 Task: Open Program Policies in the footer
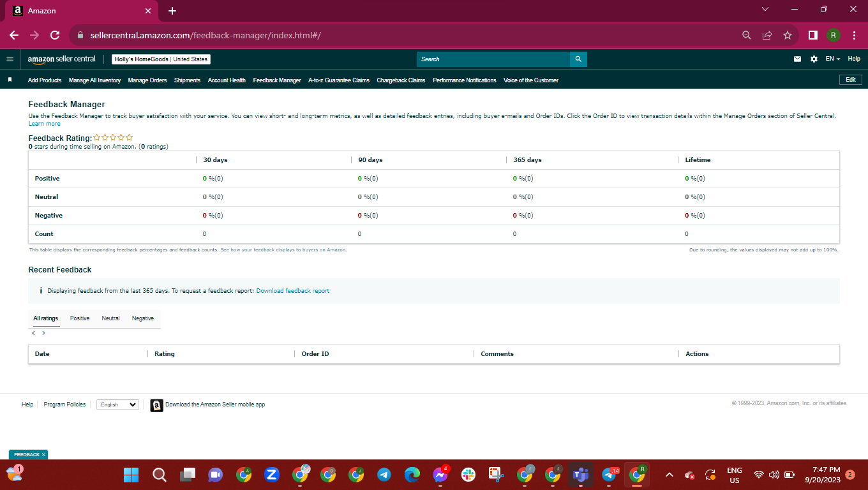(64, 405)
